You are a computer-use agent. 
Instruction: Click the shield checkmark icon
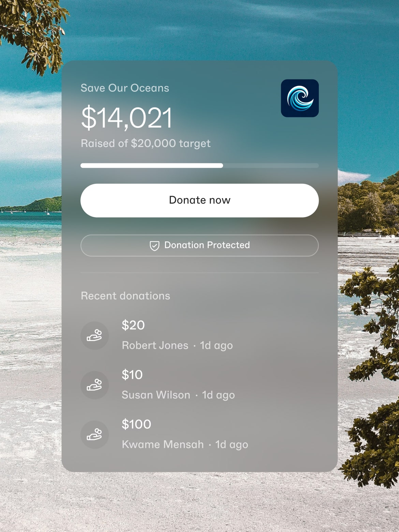coord(154,246)
